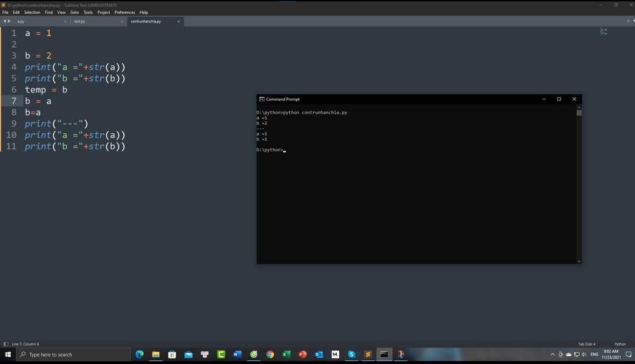Viewport: 635px width, 364px height.
Task: Click in the taskbar search box
Action: coord(73,354)
